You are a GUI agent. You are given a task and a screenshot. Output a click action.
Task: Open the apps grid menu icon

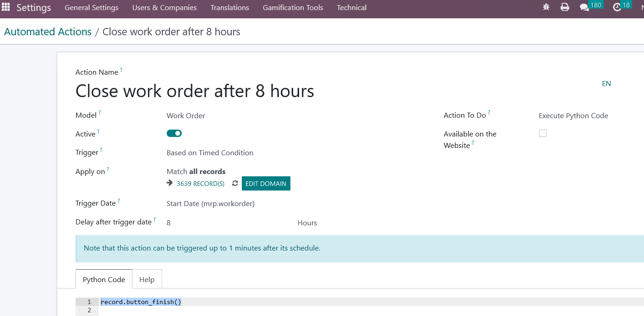5,7
